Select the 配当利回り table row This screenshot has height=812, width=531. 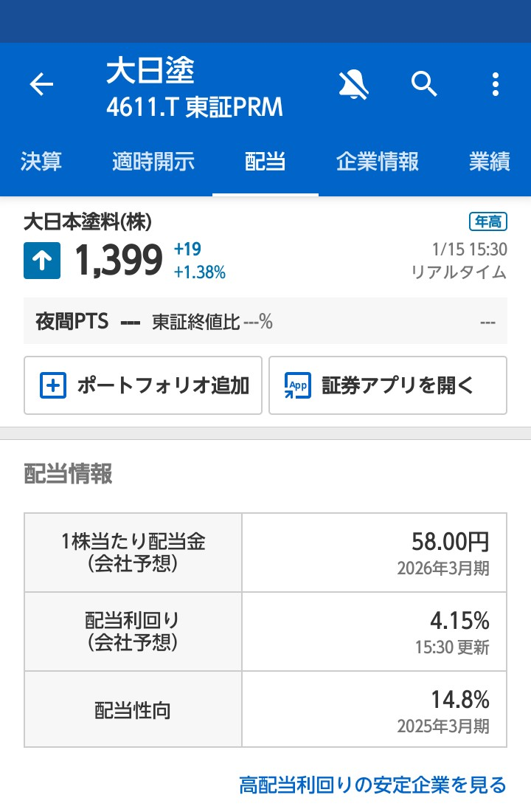pyautogui.click(x=265, y=630)
